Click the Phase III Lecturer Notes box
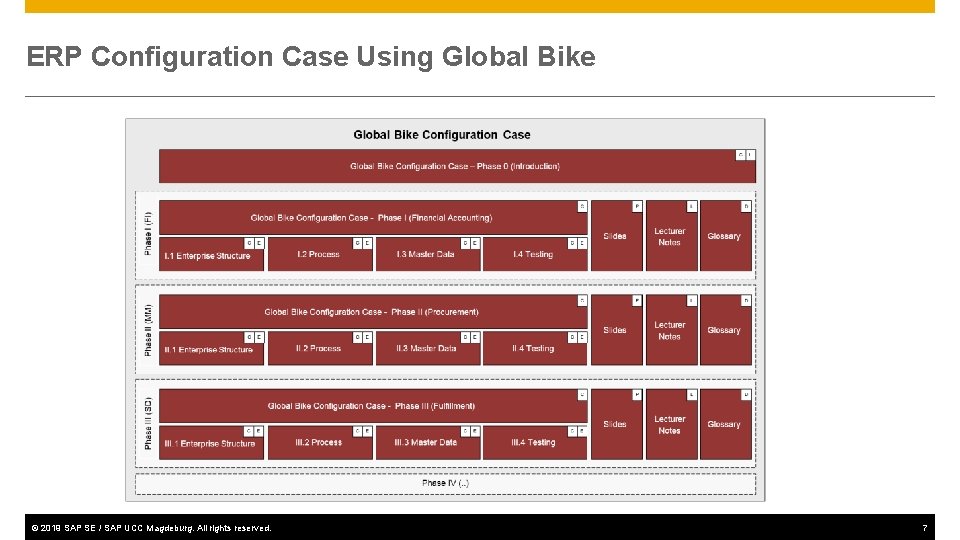This screenshot has width=960, height=540. click(672, 424)
